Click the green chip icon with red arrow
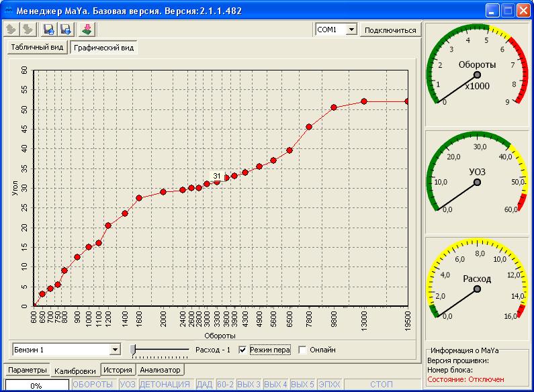The width and height of the screenshot is (534, 392). point(87,30)
